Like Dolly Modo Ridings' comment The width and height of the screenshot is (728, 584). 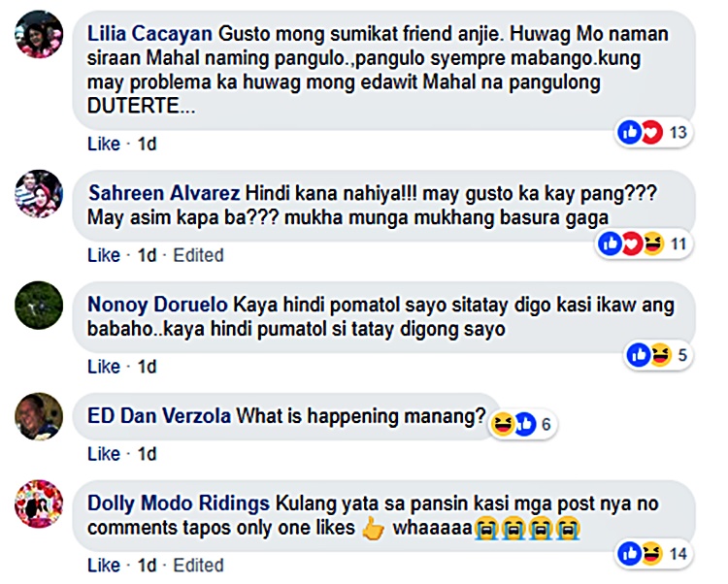[x=104, y=565]
